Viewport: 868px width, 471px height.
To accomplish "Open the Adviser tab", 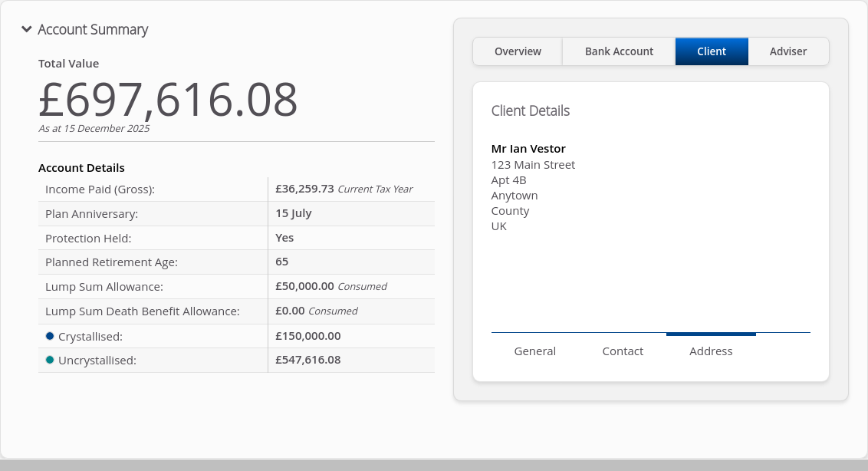I will (x=788, y=51).
